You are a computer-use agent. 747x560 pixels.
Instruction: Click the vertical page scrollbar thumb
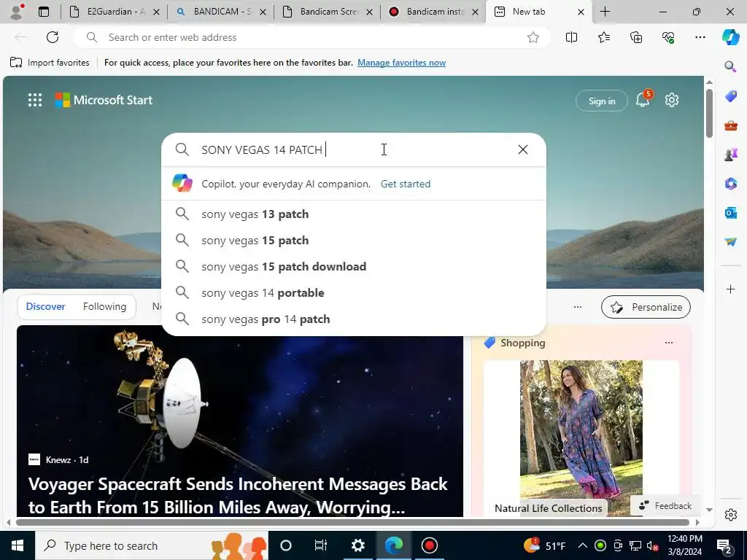[x=709, y=113]
